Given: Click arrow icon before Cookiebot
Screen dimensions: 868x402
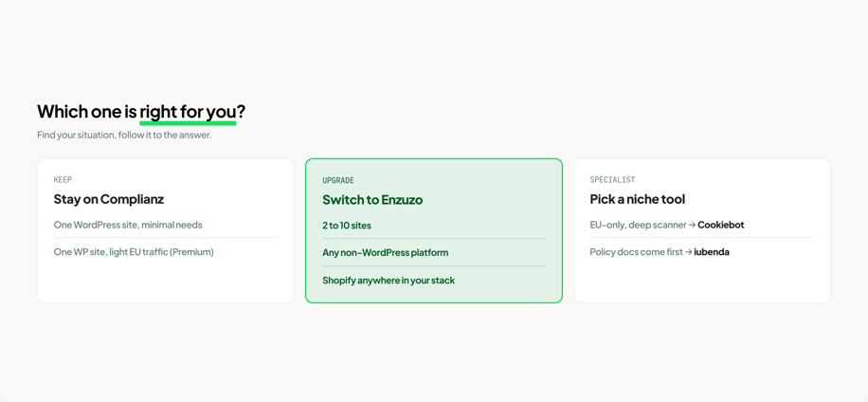Looking at the screenshot, I should [692, 225].
